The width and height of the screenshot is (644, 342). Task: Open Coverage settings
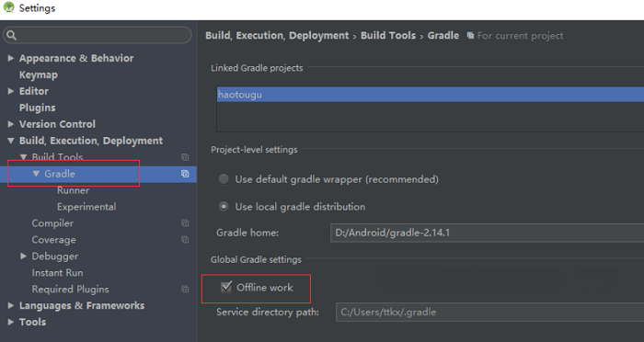[53, 240]
